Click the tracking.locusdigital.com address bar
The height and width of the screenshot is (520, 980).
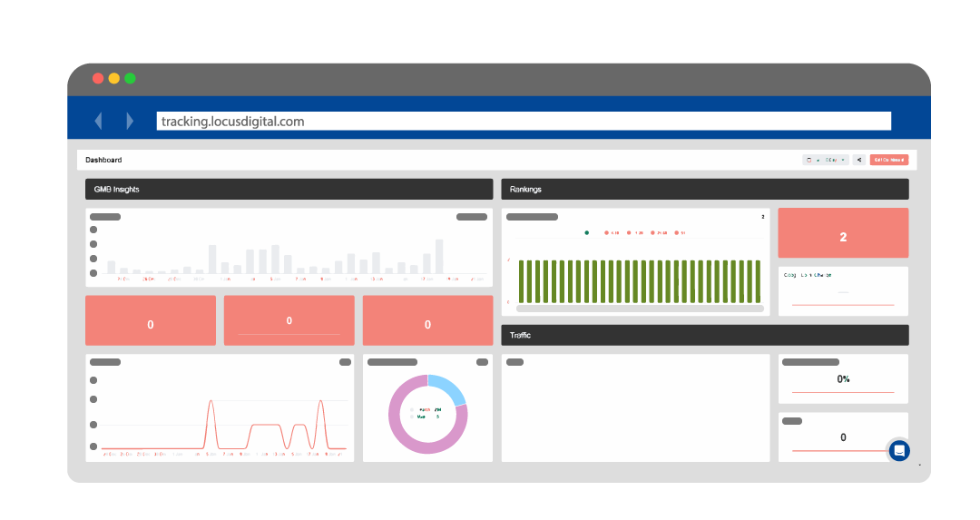524,122
